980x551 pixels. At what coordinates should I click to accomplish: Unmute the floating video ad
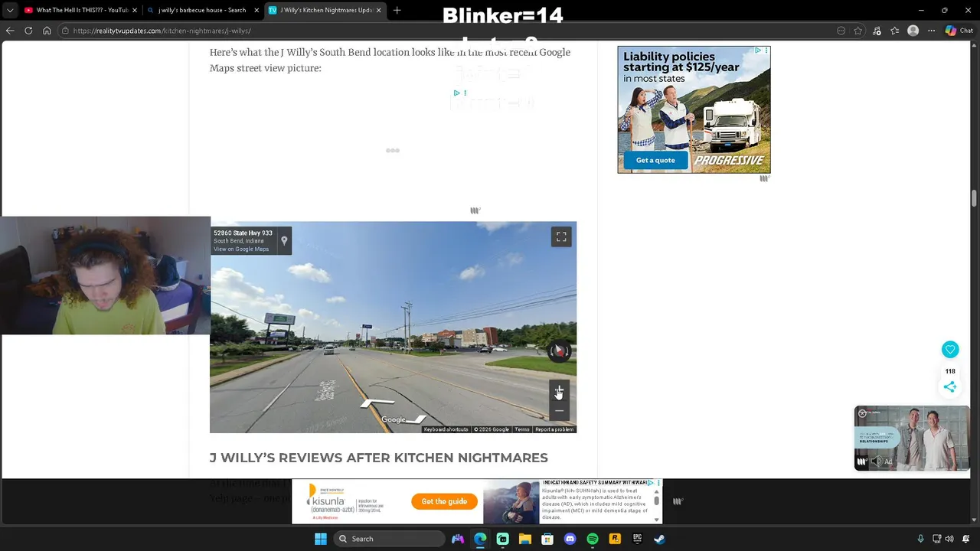pos(877,461)
